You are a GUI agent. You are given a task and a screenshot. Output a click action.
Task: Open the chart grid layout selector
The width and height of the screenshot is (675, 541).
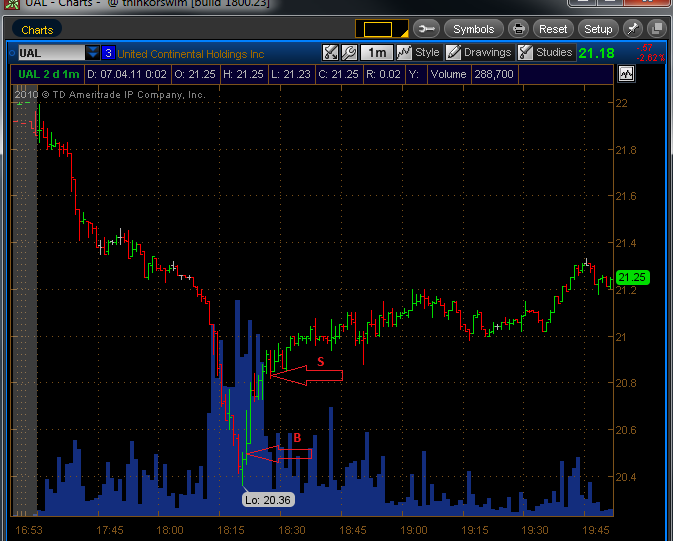tap(381, 29)
